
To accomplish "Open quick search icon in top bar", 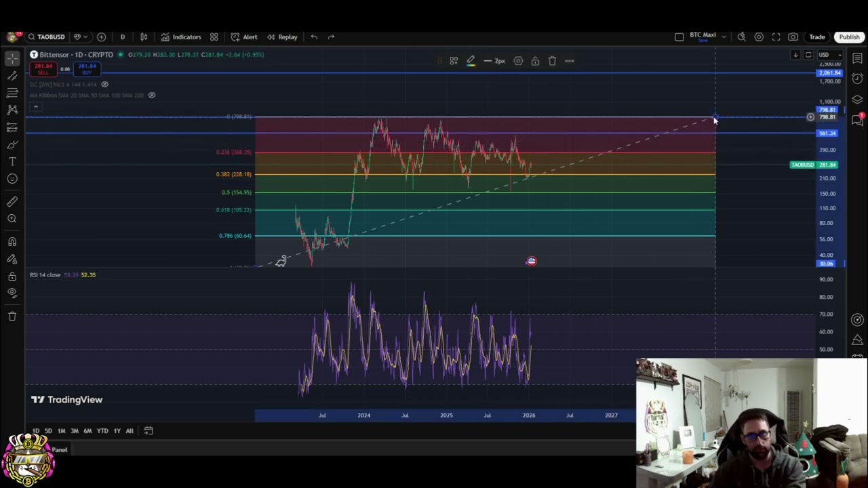I will click(742, 37).
